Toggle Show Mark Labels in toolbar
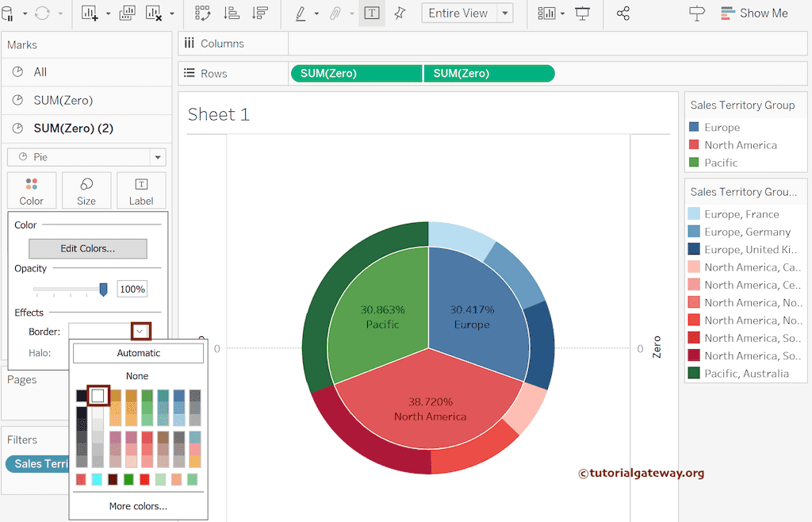Image resolution: width=812 pixels, height=522 pixels. coord(372,13)
